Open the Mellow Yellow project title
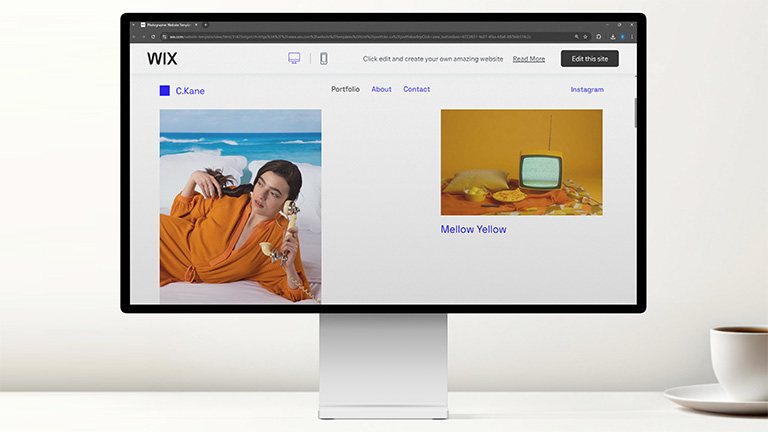The height and width of the screenshot is (432, 768). 473,229
